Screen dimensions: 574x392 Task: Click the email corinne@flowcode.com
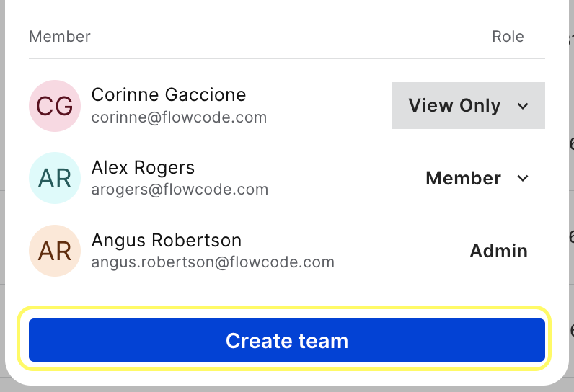(179, 117)
